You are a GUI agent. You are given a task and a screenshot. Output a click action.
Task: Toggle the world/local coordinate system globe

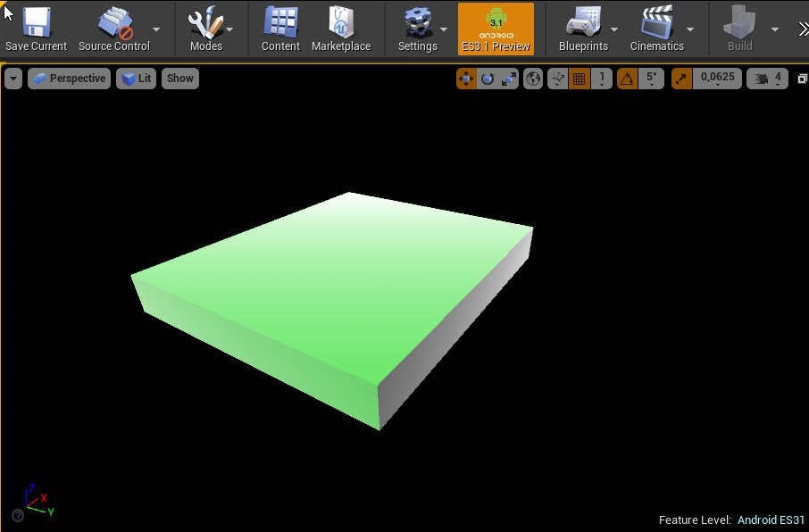point(533,79)
